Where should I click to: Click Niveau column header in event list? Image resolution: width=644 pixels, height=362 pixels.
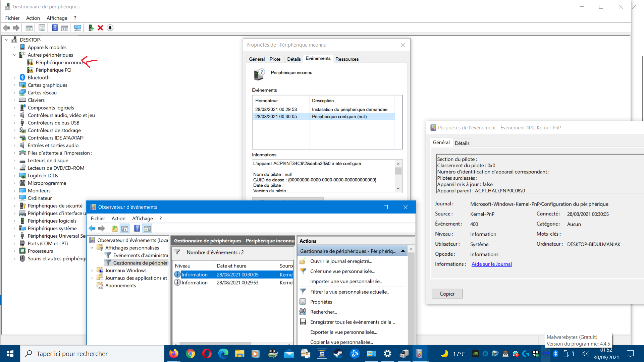click(193, 266)
